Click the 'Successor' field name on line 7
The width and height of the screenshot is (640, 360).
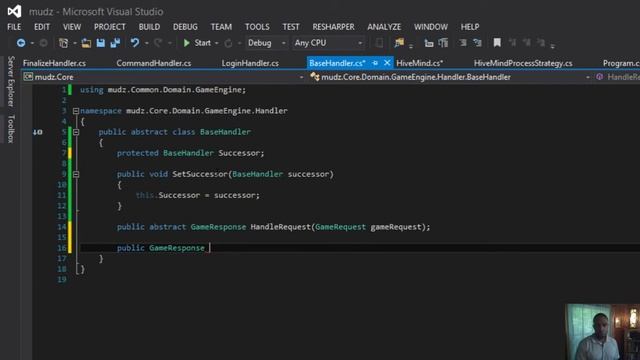click(x=239, y=153)
